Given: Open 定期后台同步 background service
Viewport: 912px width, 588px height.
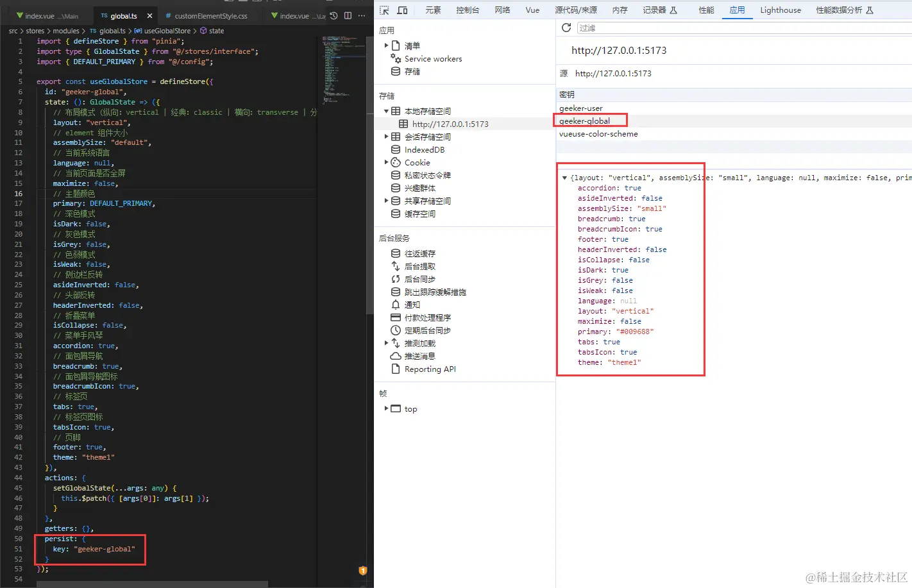Looking at the screenshot, I should tap(428, 331).
